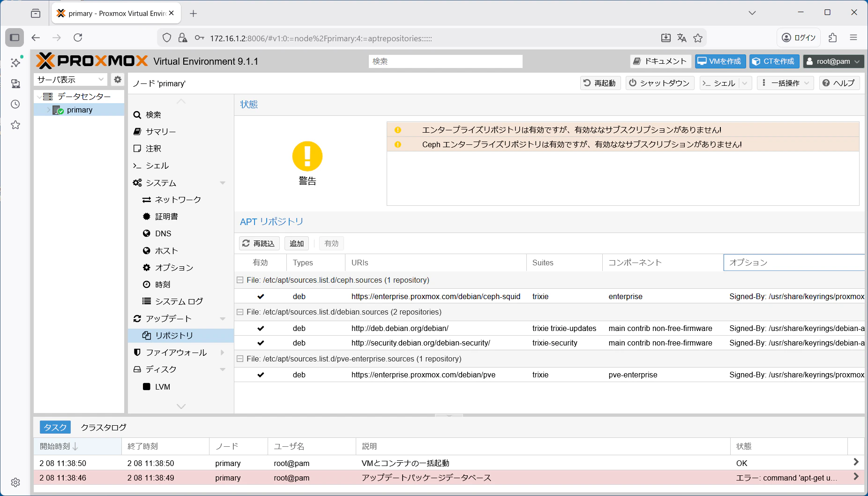Open the シェル item in node menu
Image resolution: width=868 pixels, height=496 pixels.
(181, 165)
